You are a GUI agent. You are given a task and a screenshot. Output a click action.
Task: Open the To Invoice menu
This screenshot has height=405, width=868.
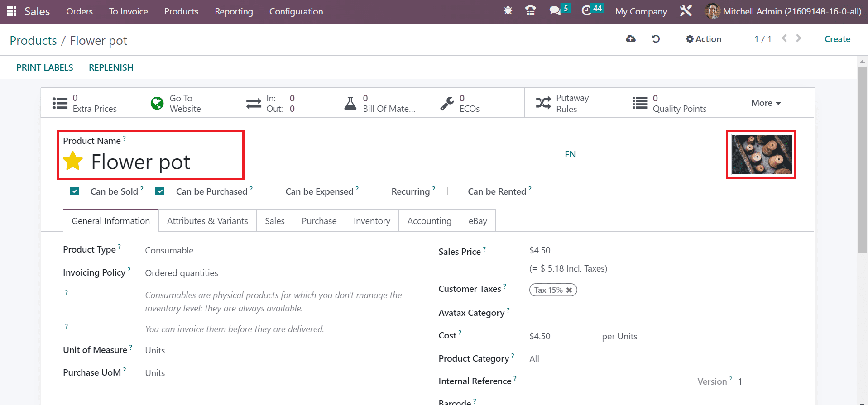(129, 11)
